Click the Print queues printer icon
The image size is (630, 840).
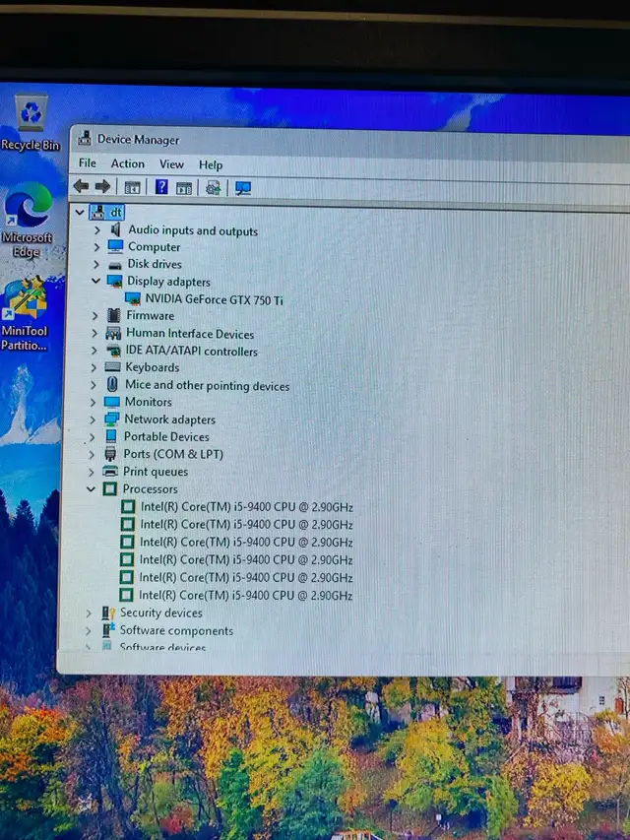tap(110, 471)
